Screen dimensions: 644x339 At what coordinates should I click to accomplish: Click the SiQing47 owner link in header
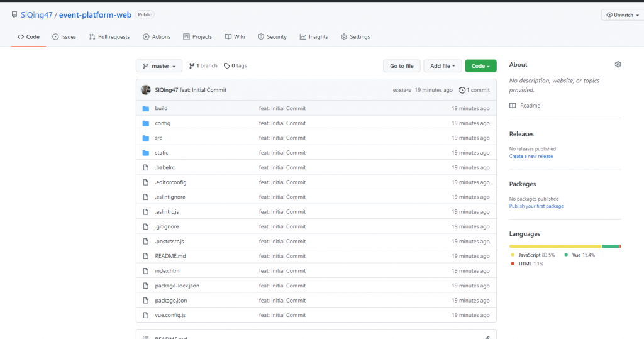tap(36, 15)
